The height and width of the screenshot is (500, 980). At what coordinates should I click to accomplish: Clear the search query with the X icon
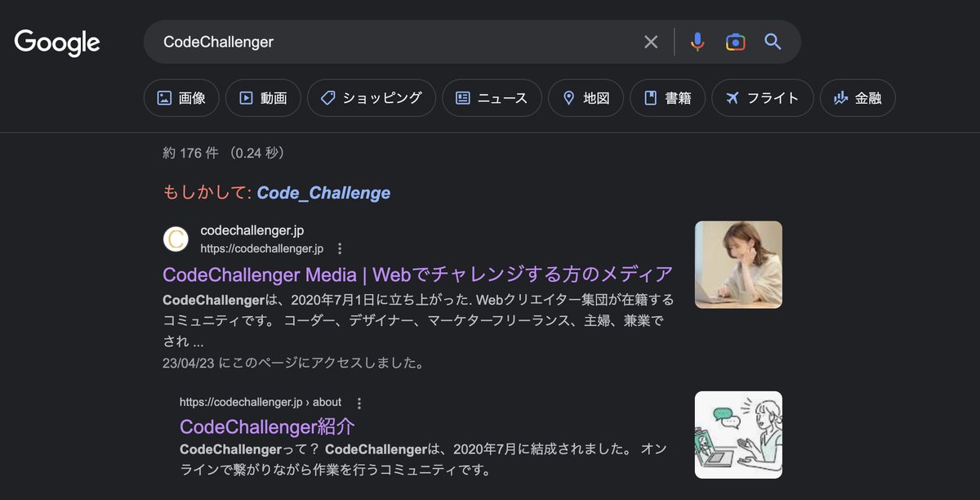pyautogui.click(x=651, y=41)
